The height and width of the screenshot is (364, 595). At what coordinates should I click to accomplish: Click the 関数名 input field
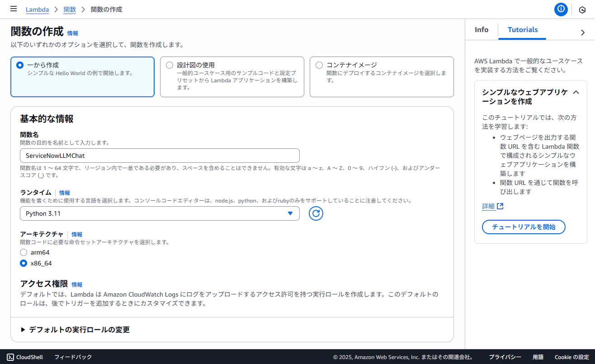(160, 156)
